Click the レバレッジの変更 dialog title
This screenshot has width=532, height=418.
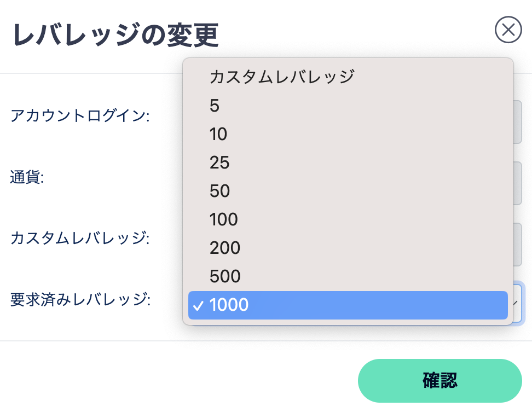(x=115, y=35)
